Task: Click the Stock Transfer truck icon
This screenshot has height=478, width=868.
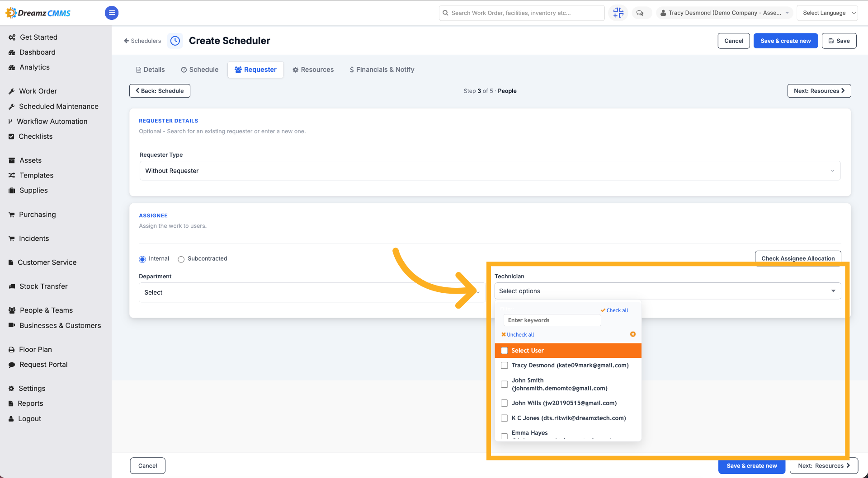Action: pos(12,286)
